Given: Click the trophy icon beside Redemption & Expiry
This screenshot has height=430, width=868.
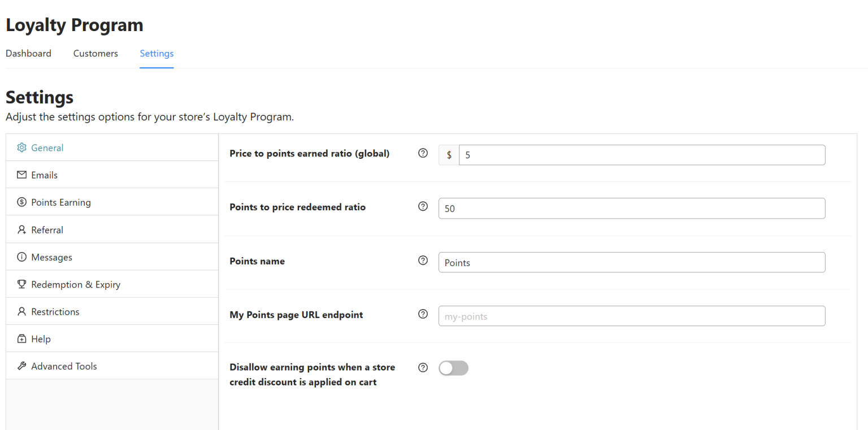Looking at the screenshot, I should tap(21, 284).
